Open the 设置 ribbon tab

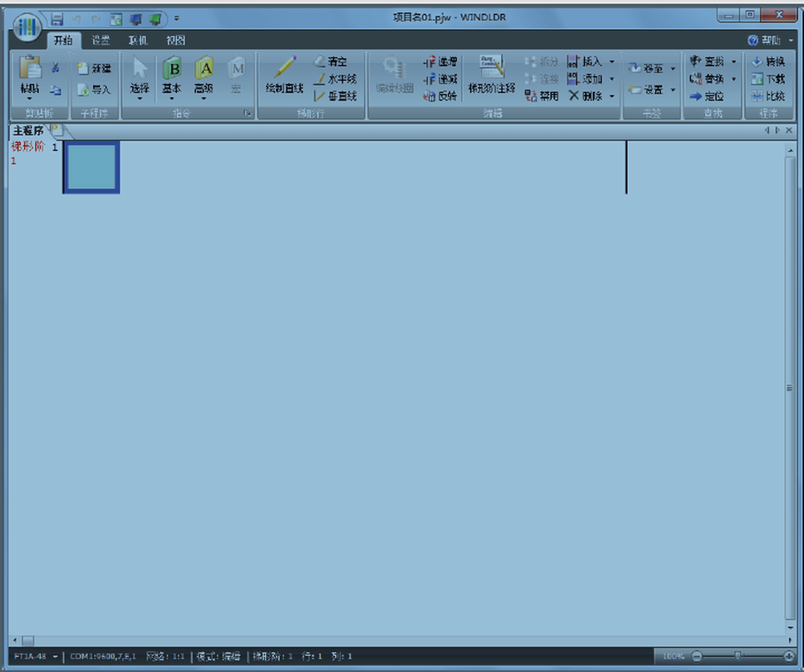click(x=101, y=40)
